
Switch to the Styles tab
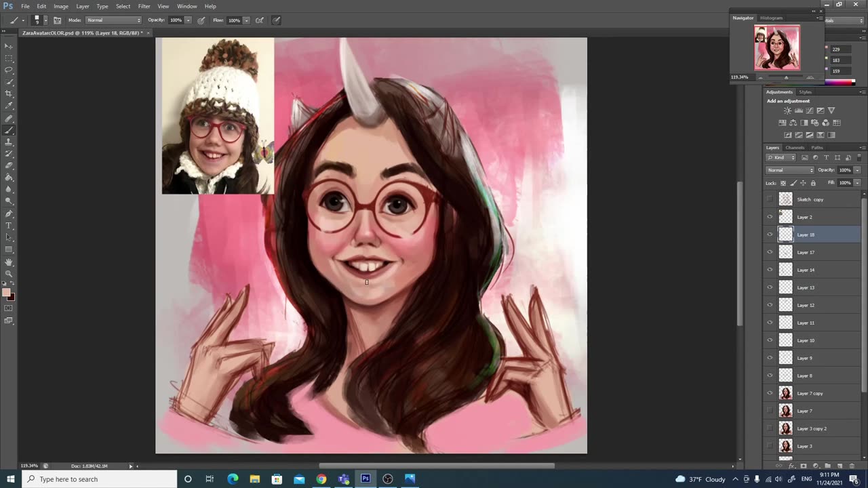pos(805,92)
